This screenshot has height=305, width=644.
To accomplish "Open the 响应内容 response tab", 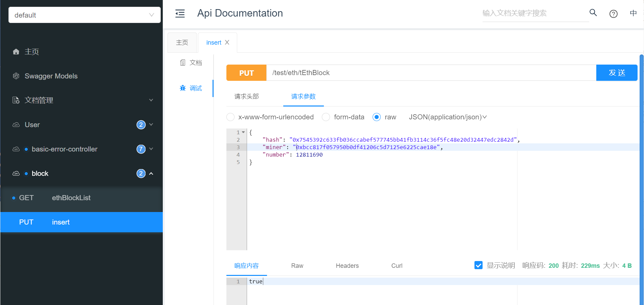I will click(x=247, y=266).
